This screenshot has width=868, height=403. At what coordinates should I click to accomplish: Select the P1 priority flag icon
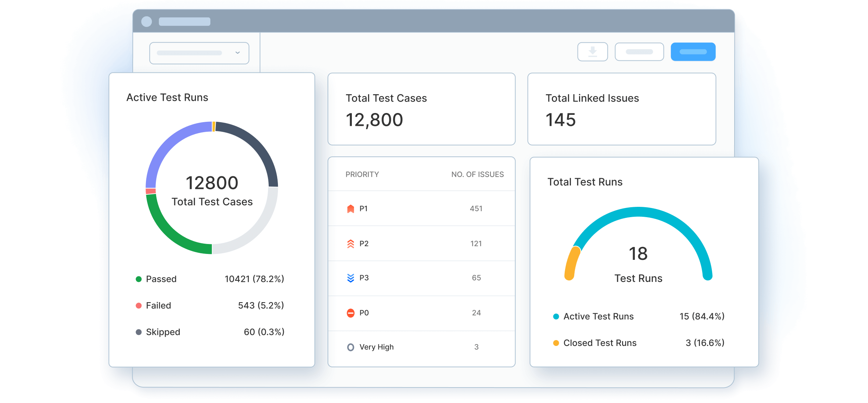tap(350, 208)
